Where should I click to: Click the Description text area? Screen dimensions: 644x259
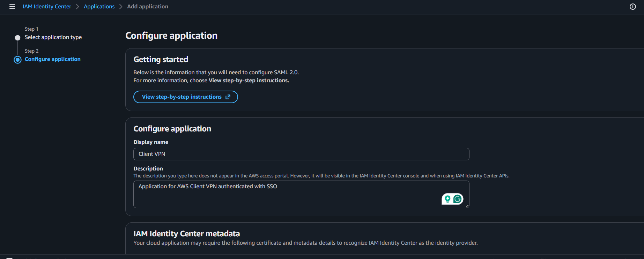[x=301, y=194]
